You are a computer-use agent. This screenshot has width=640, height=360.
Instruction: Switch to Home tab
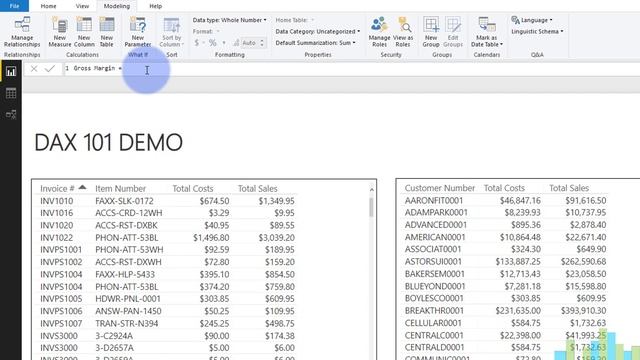[48, 6]
